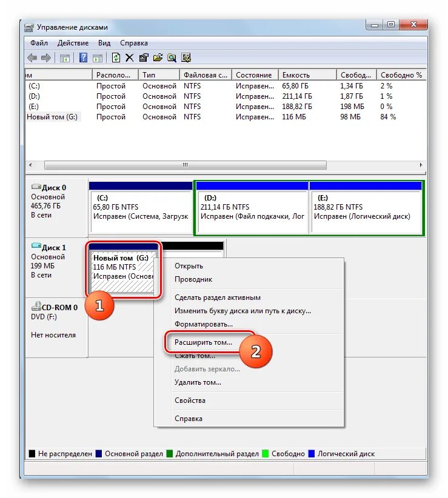Toggle the console tree toolbar icon
The width and height of the screenshot is (448, 498).
tap(64, 58)
